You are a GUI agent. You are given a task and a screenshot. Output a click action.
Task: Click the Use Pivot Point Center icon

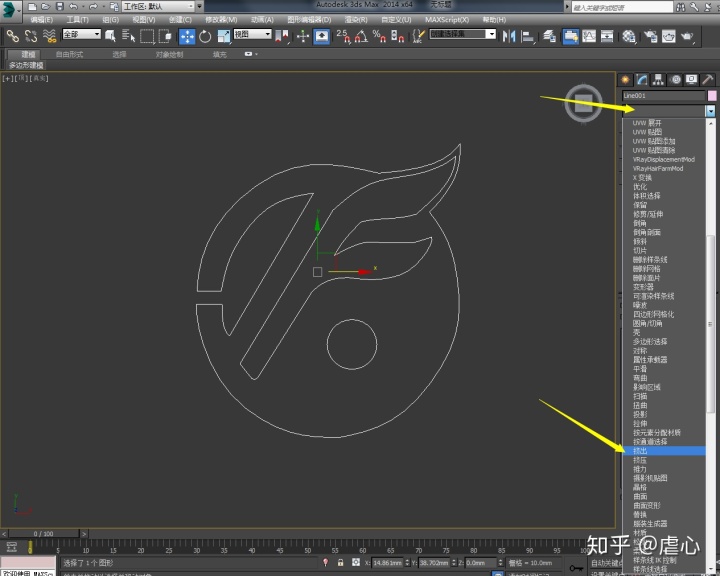click(281, 36)
